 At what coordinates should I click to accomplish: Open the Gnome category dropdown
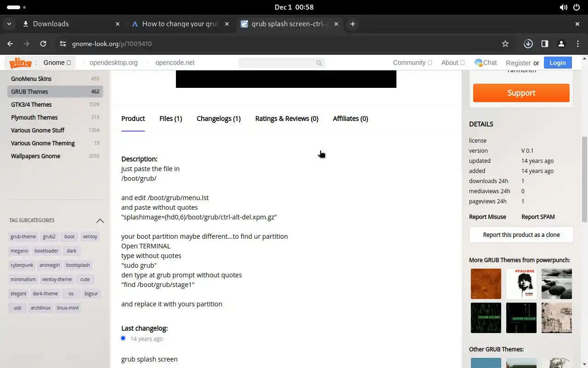pyautogui.click(x=57, y=63)
